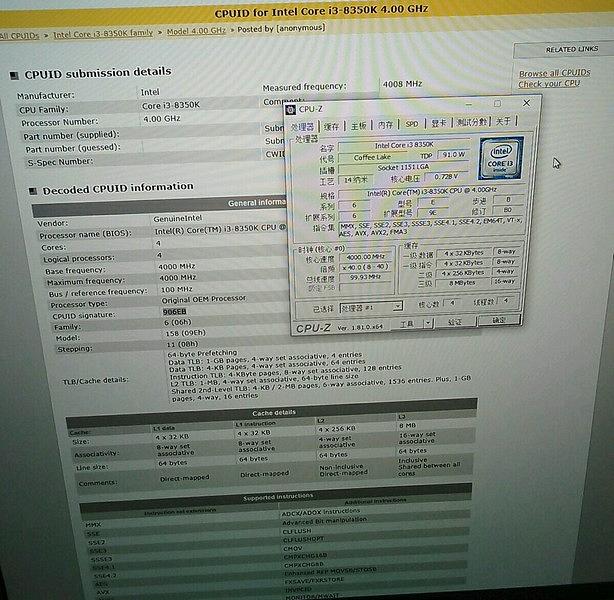This screenshot has width=614, height=600.
Task: Open the All CPUIDs breadcrumb link
Action: tap(19, 36)
